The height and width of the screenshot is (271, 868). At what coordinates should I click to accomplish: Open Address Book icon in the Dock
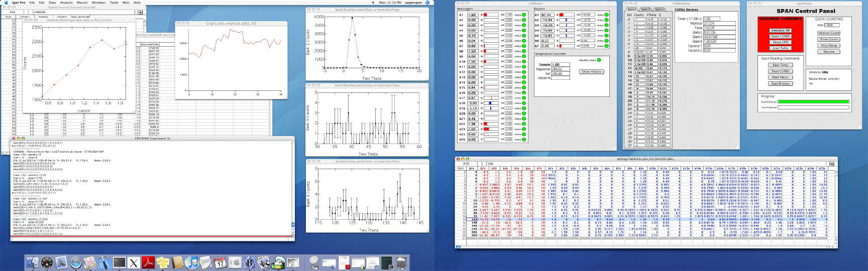point(177,262)
